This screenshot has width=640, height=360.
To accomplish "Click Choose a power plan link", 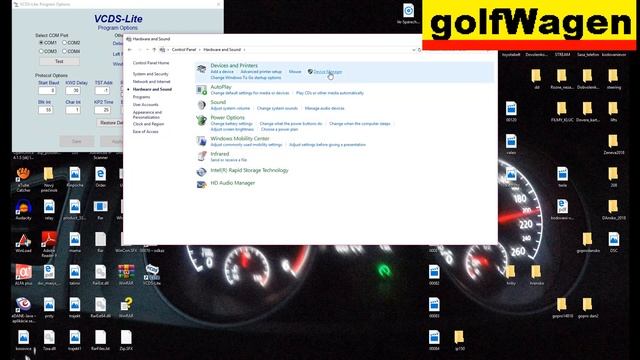I will click(x=280, y=129).
